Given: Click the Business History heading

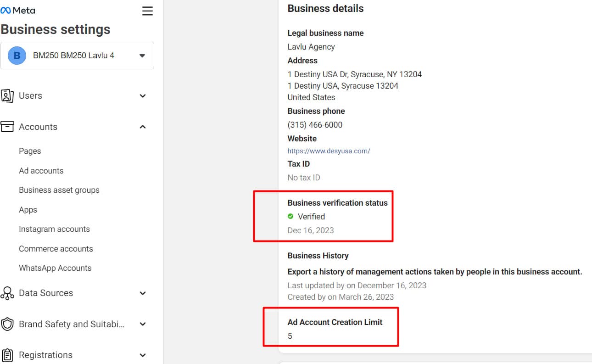Looking at the screenshot, I should (x=318, y=256).
